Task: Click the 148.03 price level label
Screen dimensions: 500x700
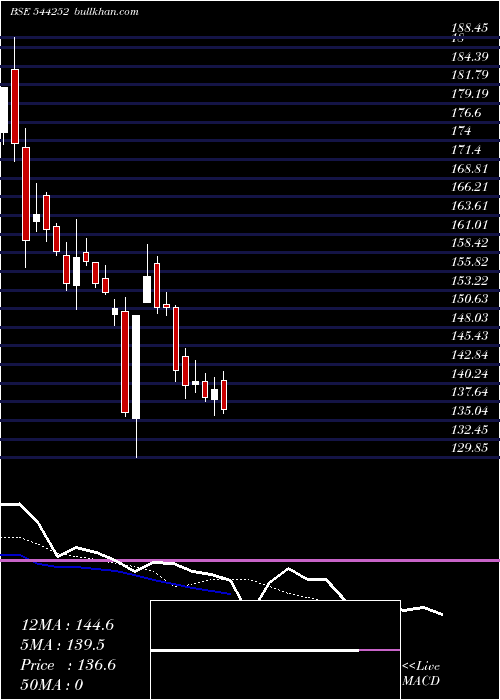Action: pos(469,317)
